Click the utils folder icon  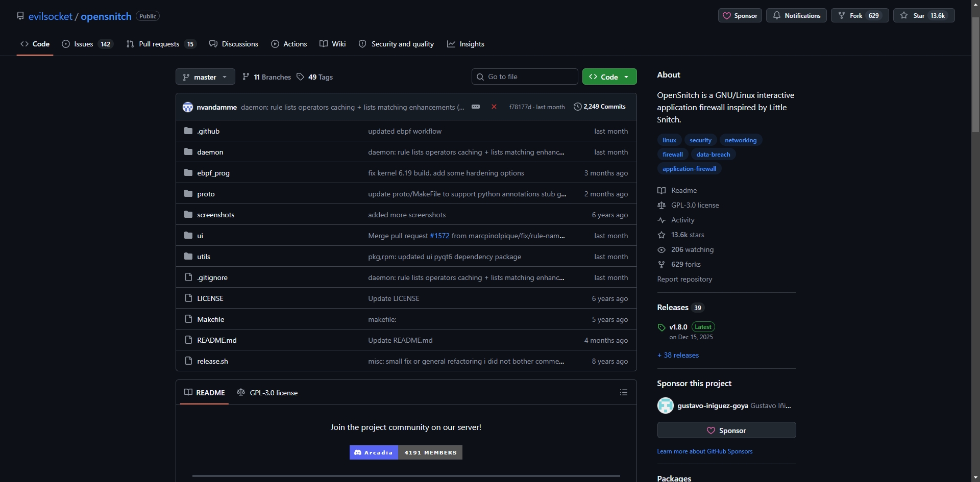click(188, 257)
